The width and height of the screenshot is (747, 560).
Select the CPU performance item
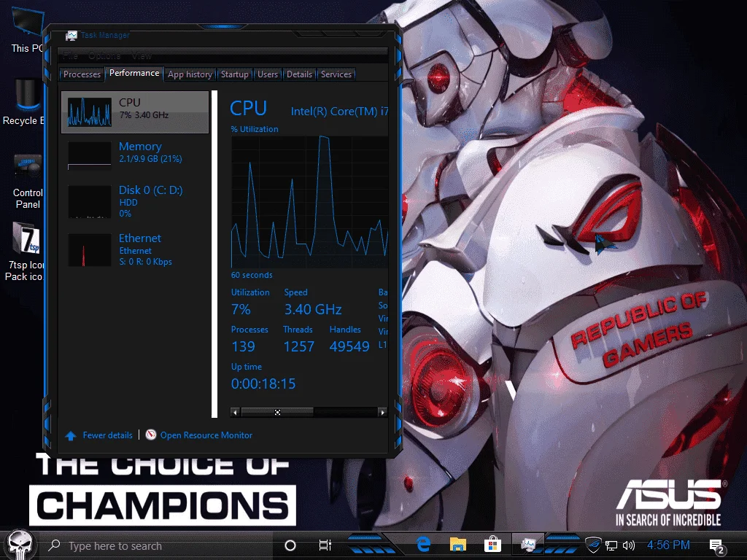pos(135,112)
